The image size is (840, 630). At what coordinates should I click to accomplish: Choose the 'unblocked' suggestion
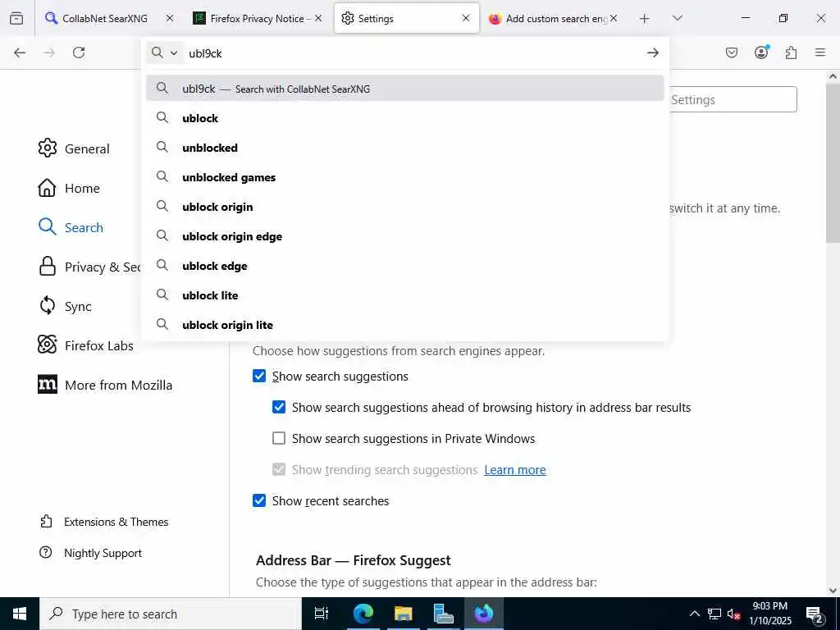[x=405, y=148]
